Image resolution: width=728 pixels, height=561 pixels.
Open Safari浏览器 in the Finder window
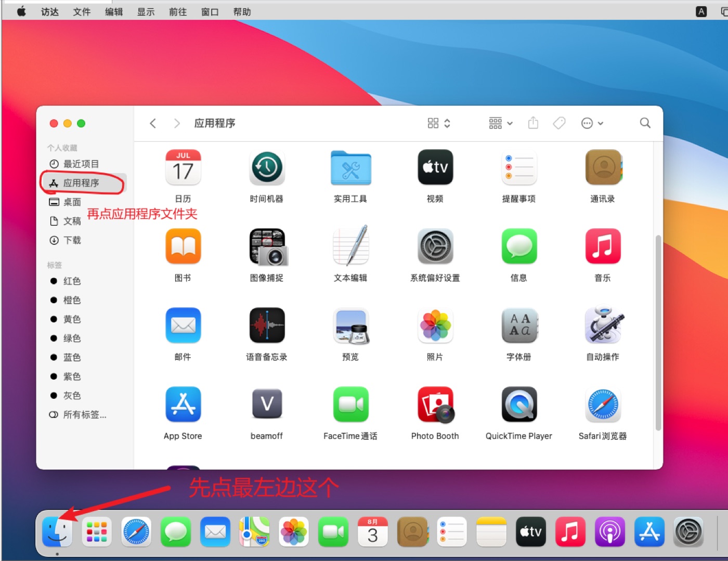click(603, 405)
